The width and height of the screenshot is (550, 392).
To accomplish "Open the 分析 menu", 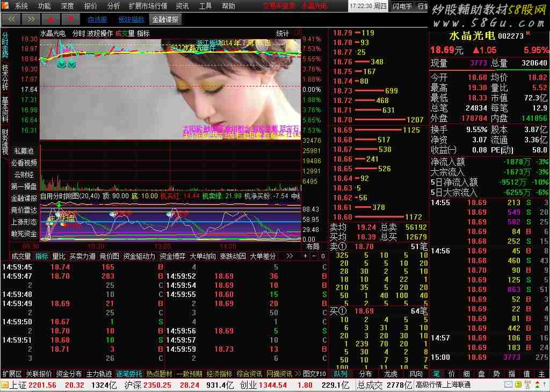I will click(113, 5).
